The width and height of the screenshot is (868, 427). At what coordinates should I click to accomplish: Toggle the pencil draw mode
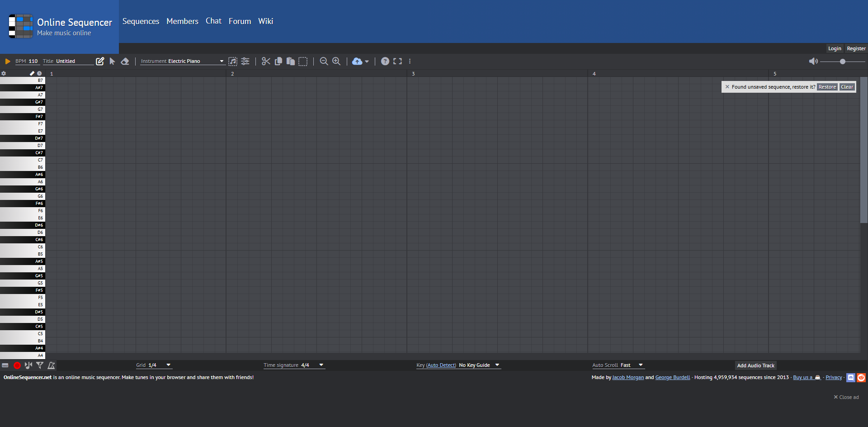click(x=100, y=62)
